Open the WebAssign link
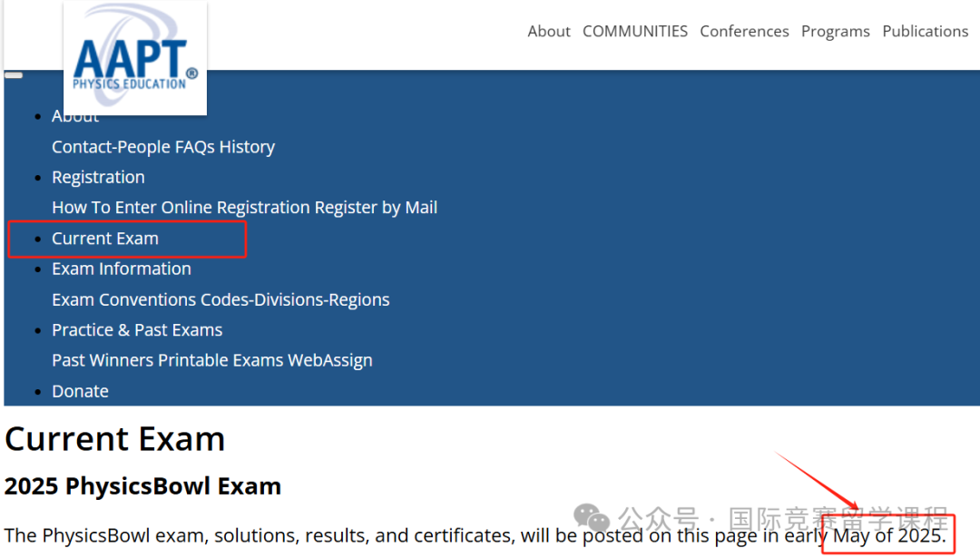 click(330, 360)
